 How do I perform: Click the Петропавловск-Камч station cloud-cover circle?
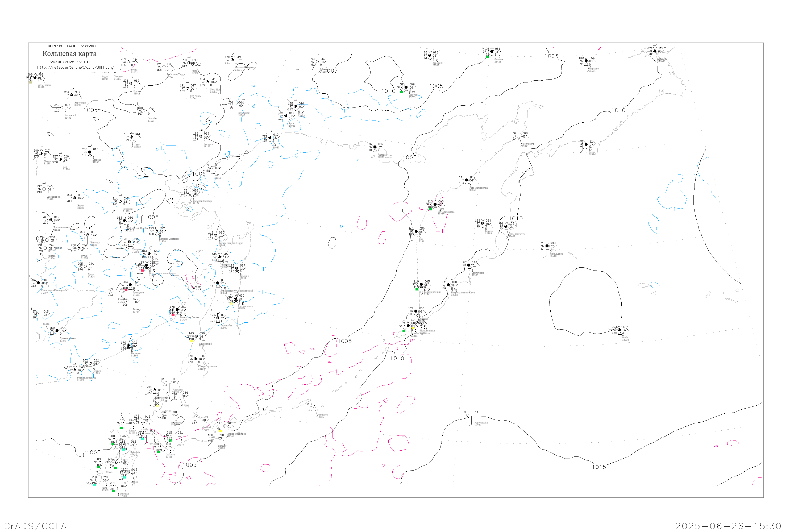click(448, 285)
